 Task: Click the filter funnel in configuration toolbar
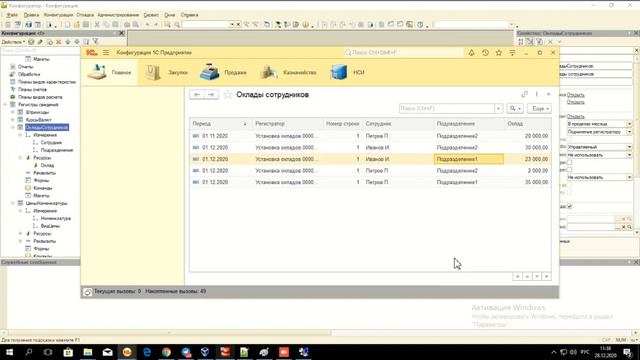click(96, 42)
